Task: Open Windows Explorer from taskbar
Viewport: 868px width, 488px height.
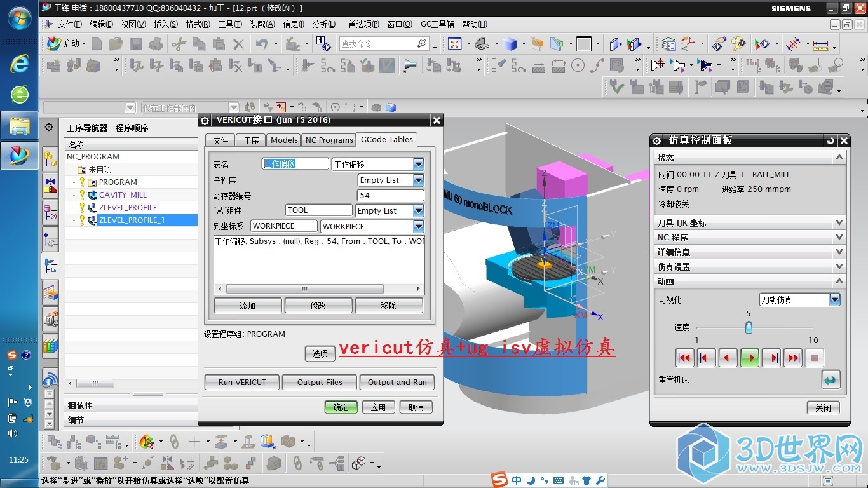Action: tap(19, 126)
